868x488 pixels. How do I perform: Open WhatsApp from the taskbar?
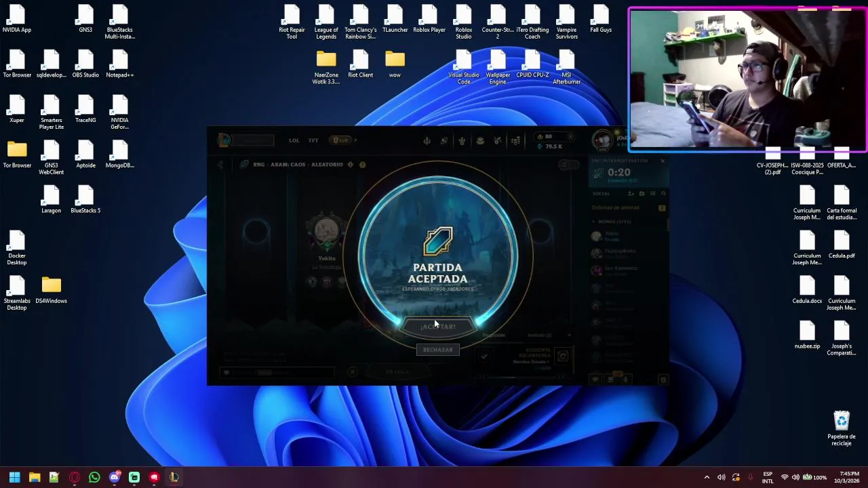[x=94, y=477]
